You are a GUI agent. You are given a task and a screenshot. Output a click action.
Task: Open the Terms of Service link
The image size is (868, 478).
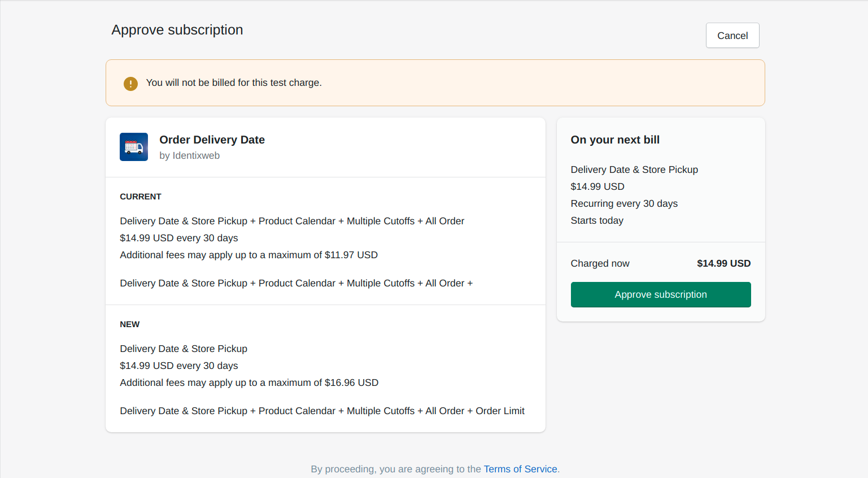[520, 469]
